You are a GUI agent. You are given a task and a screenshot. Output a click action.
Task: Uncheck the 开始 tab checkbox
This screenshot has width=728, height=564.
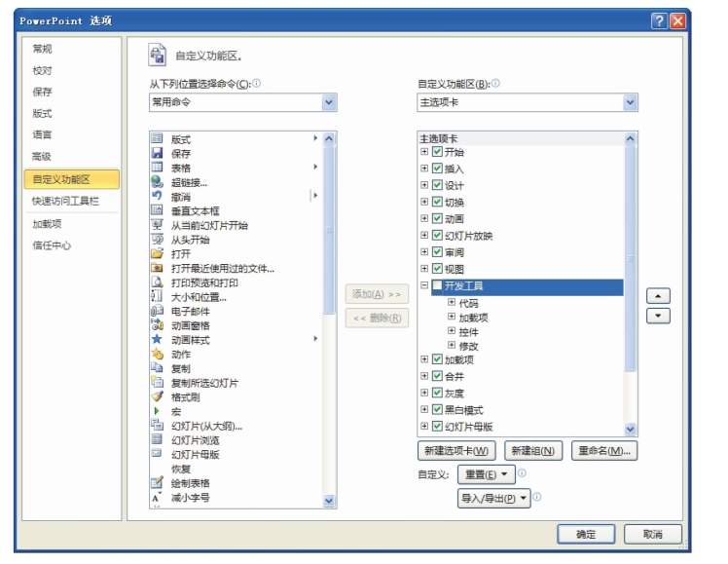(x=437, y=151)
